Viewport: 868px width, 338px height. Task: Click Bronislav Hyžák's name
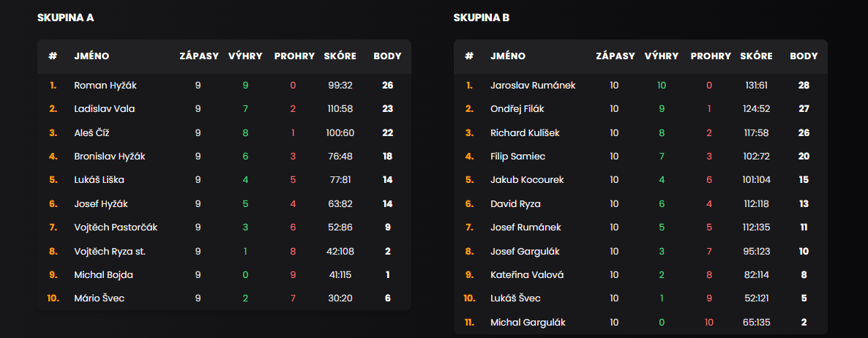click(109, 157)
